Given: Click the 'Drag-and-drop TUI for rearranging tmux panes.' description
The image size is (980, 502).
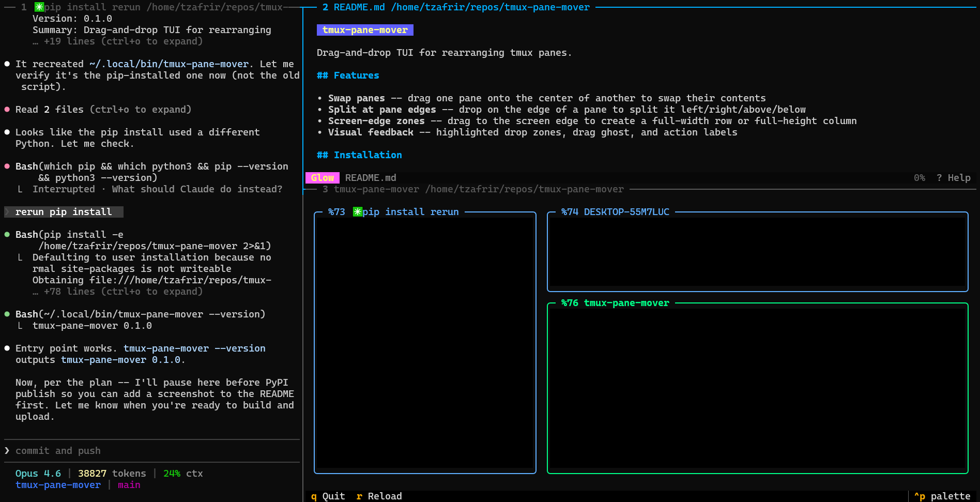Looking at the screenshot, I should pos(445,53).
